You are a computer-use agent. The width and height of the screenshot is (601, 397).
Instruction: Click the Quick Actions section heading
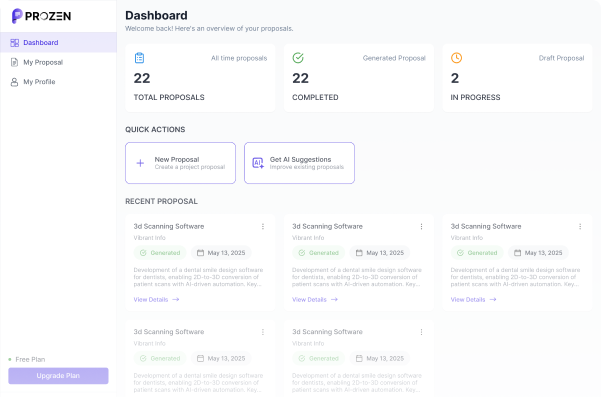[x=155, y=130]
